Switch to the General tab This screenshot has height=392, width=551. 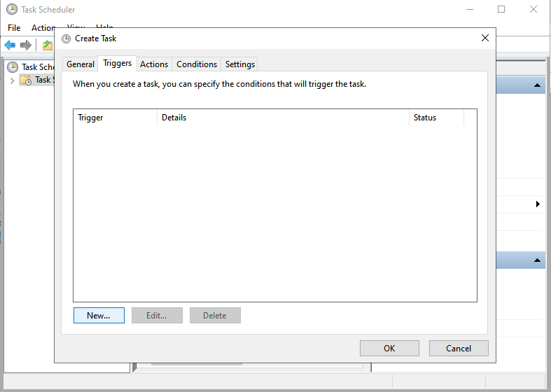point(81,64)
